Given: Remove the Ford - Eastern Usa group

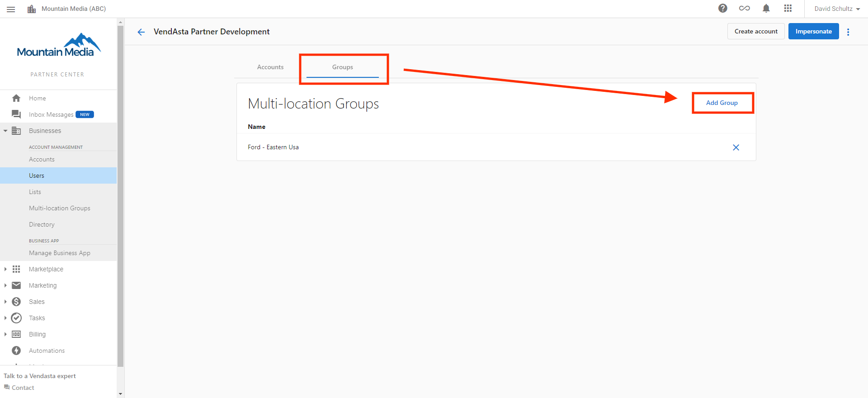Looking at the screenshot, I should pos(736,147).
